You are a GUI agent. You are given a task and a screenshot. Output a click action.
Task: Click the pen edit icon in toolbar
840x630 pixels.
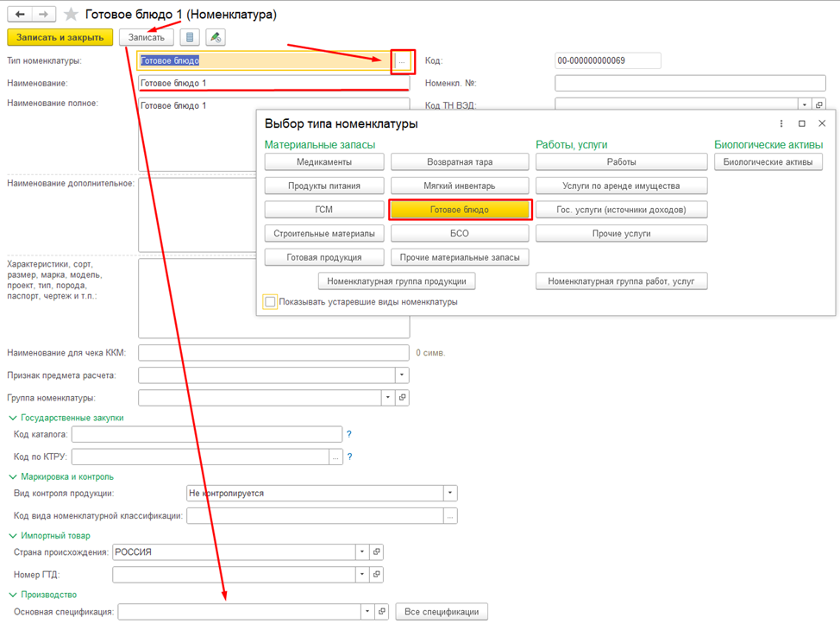[216, 37]
